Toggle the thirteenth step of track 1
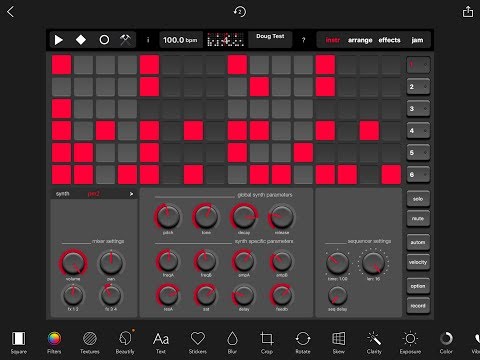Image resolution: width=480 pixels, height=360 pixels. coord(325,65)
